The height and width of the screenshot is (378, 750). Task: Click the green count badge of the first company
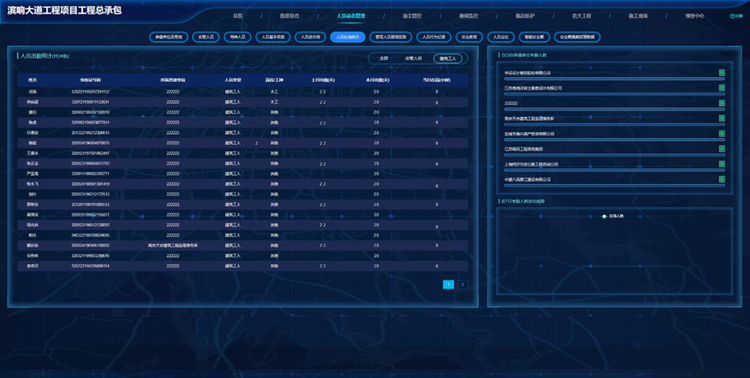(722, 73)
